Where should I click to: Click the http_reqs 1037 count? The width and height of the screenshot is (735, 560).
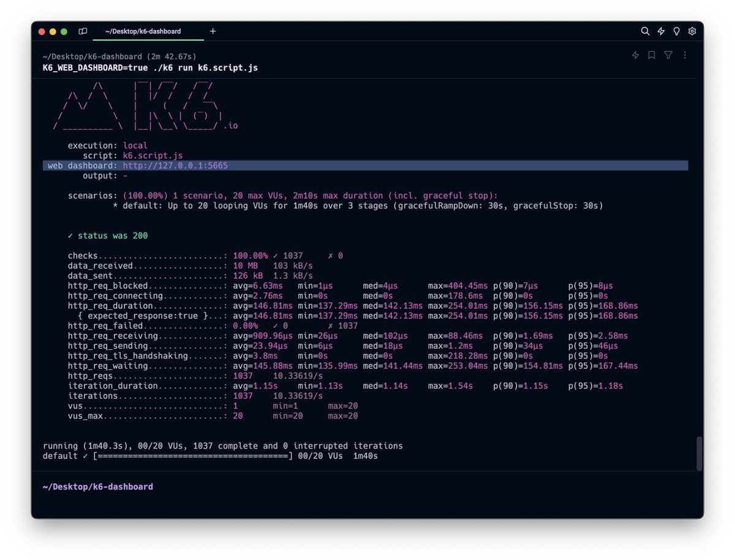243,376
